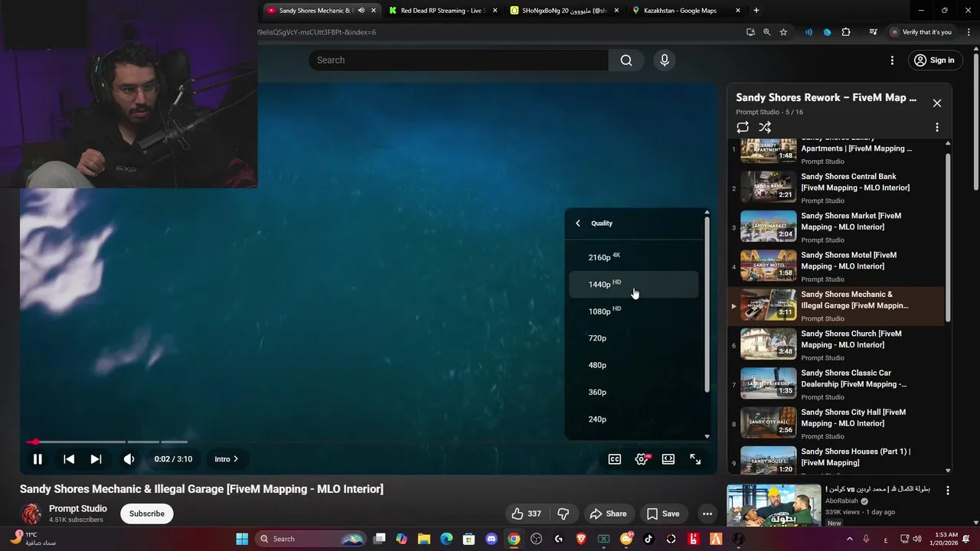
Task: Click the page vertical scrollbar
Action: coord(975,122)
